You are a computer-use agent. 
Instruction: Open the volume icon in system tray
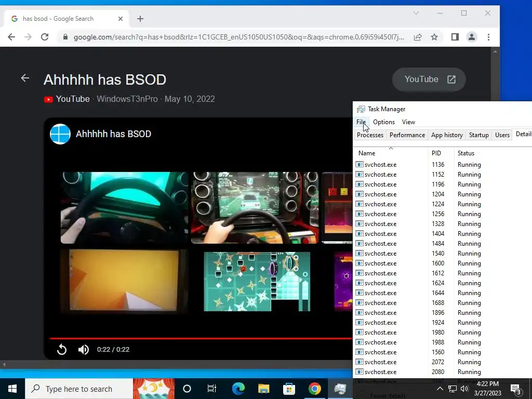[x=464, y=389]
